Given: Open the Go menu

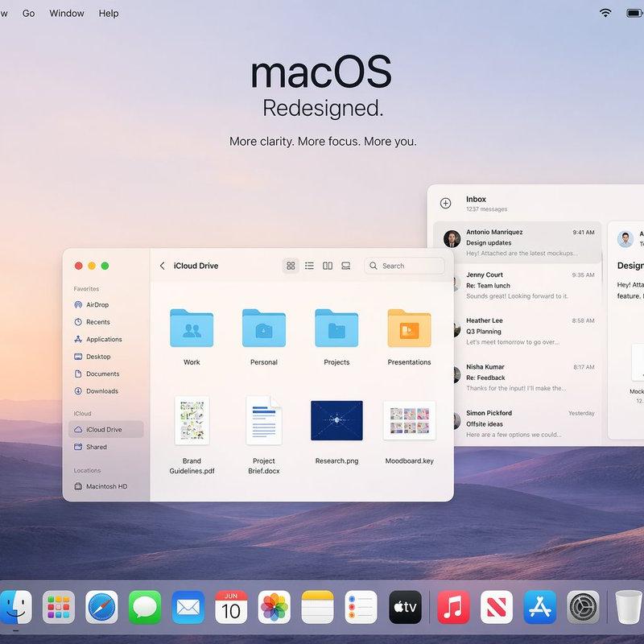Looking at the screenshot, I should (28, 13).
